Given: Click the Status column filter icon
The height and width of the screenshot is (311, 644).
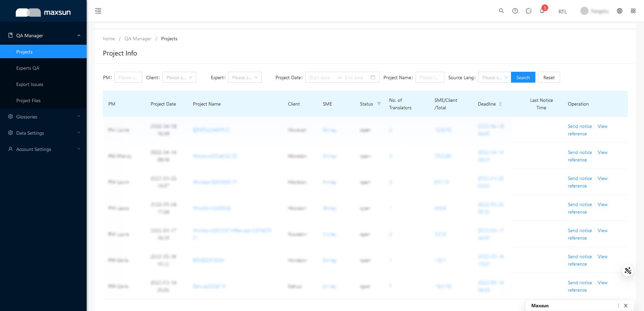Looking at the screenshot, I should click(379, 104).
